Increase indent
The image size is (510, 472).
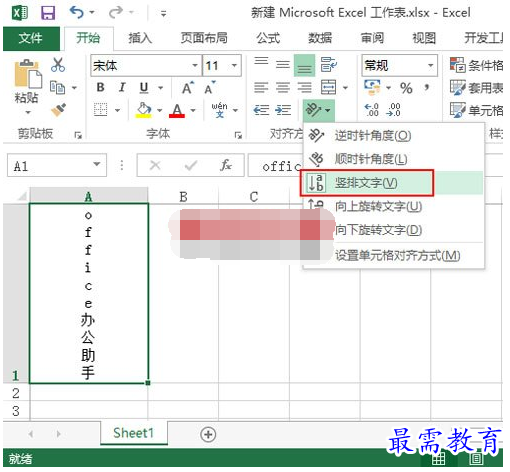coord(283,110)
